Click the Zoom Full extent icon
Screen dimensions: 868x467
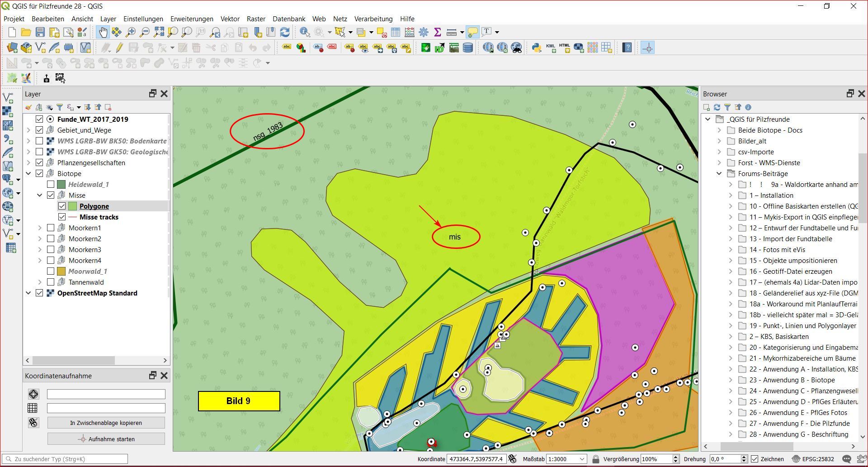click(159, 32)
